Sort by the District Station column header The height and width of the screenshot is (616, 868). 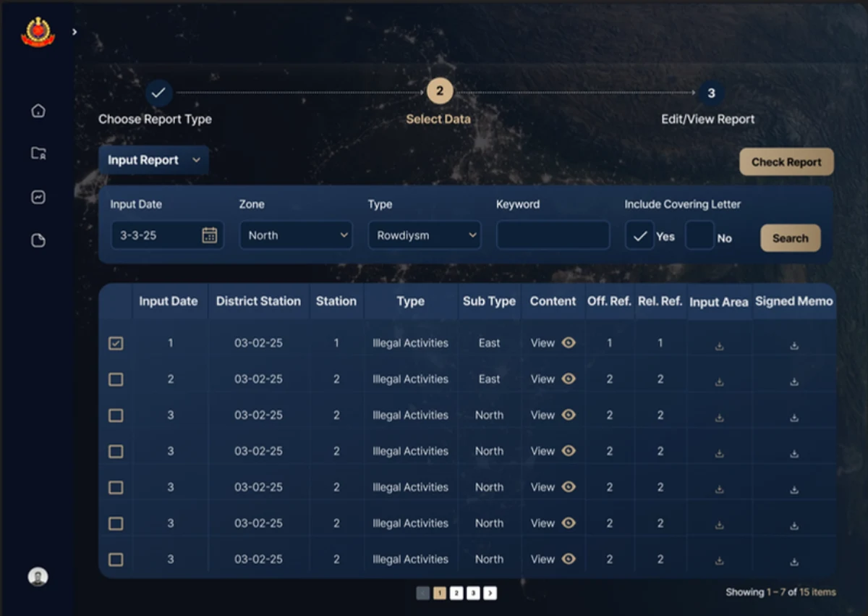(x=258, y=301)
